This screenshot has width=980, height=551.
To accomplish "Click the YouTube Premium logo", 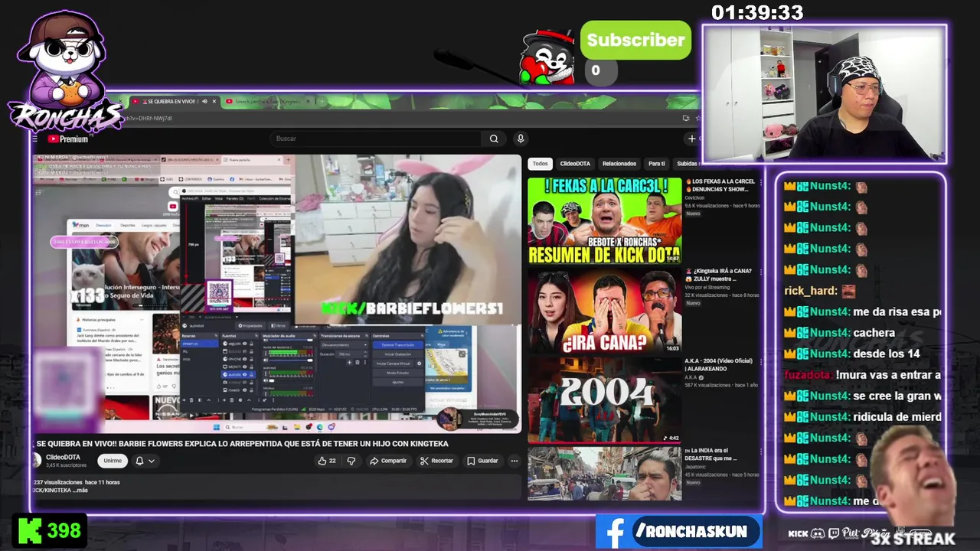I will point(68,139).
